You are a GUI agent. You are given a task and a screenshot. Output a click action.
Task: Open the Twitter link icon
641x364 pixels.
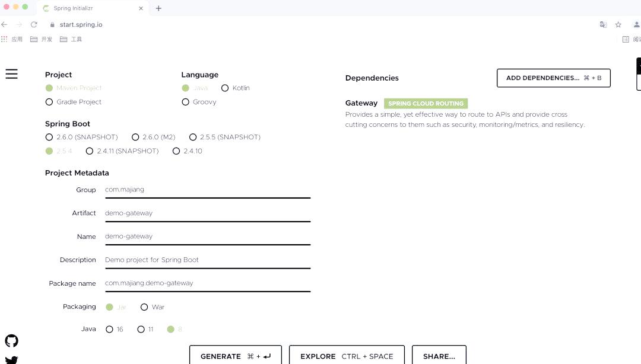pyautogui.click(x=11, y=360)
